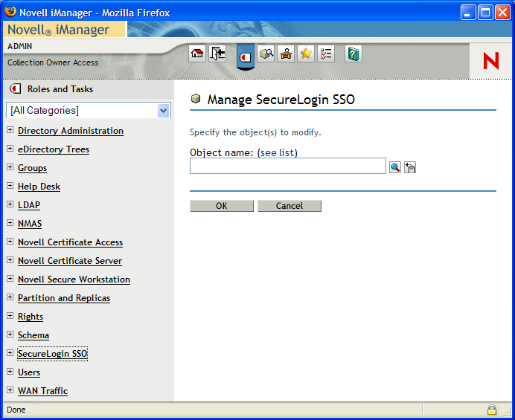Click the Roles and Tasks header icon
The height and width of the screenshot is (420, 515).
[15, 88]
